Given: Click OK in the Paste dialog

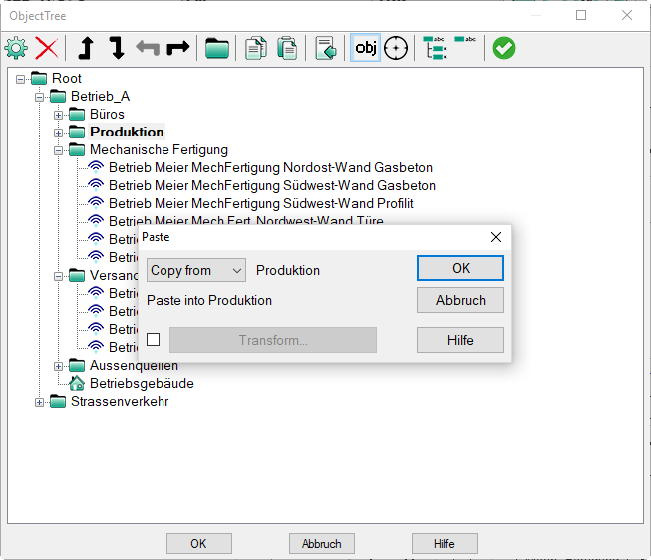Looking at the screenshot, I should pyautogui.click(x=460, y=268).
